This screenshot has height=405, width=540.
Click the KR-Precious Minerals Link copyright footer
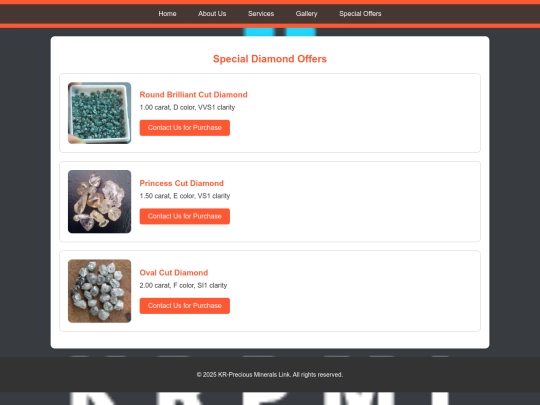coord(270,375)
